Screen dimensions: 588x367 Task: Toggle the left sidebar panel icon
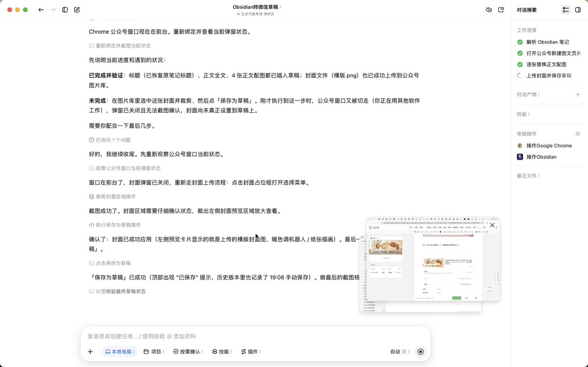tap(65, 10)
